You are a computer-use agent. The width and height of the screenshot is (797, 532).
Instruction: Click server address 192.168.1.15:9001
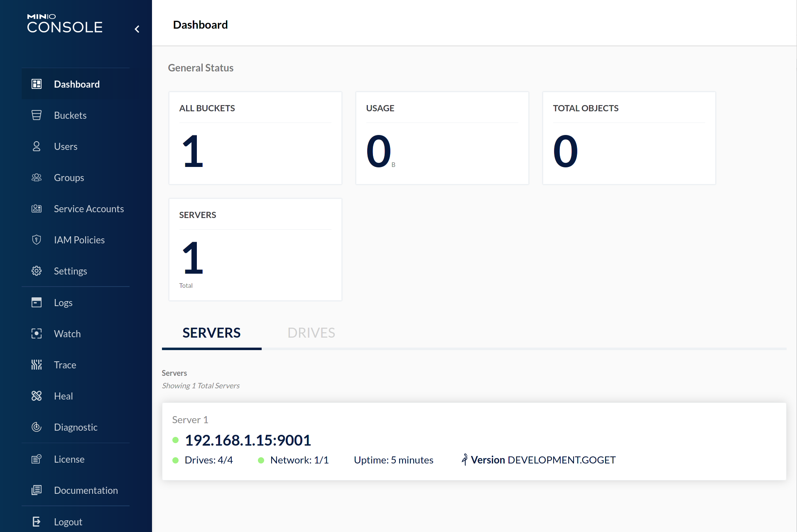click(248, 440)
